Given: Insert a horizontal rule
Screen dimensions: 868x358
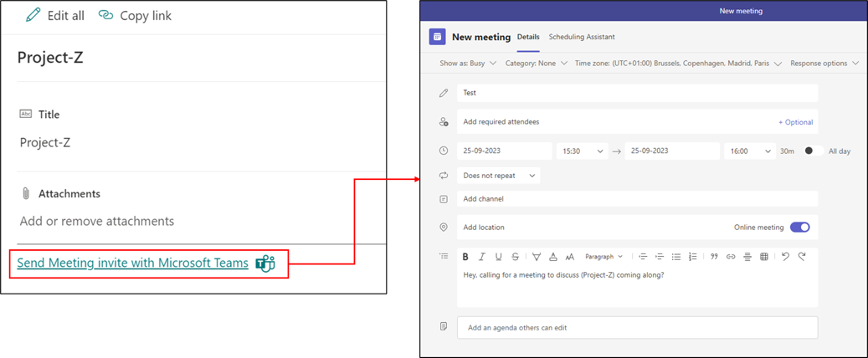Looking at the screenshot, I should (x=747, y=257).
